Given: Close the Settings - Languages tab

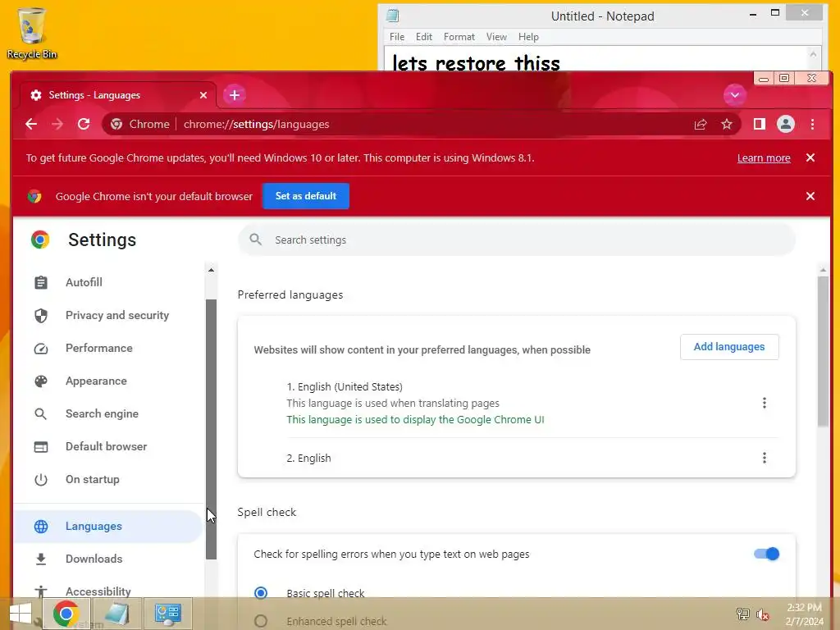Looking at the screenshot, I should click(203, 95).
